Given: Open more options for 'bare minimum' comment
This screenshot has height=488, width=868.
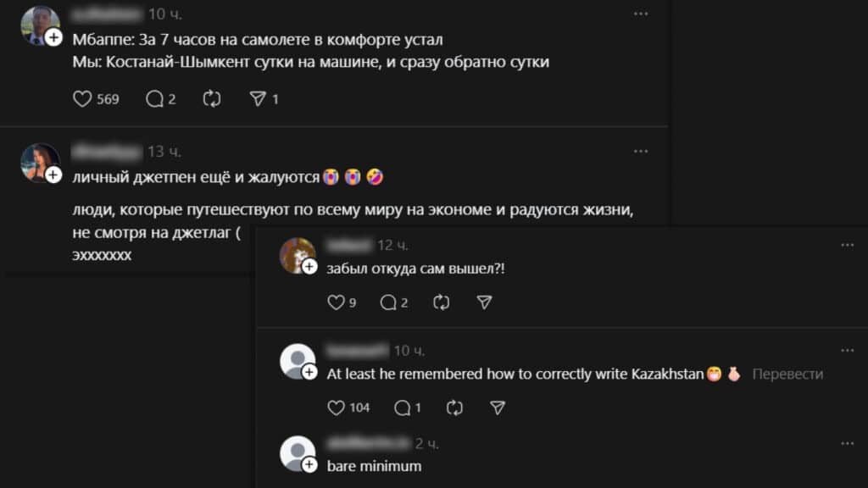Looking at the screenshot, I should 847,443.
